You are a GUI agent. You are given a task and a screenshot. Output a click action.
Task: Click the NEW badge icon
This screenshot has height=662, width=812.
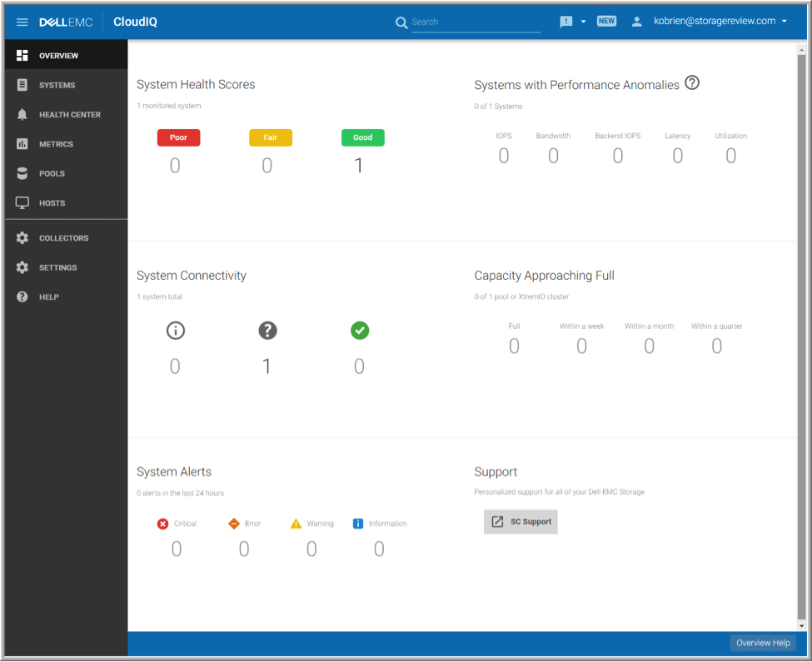click(x=606, y=21)
